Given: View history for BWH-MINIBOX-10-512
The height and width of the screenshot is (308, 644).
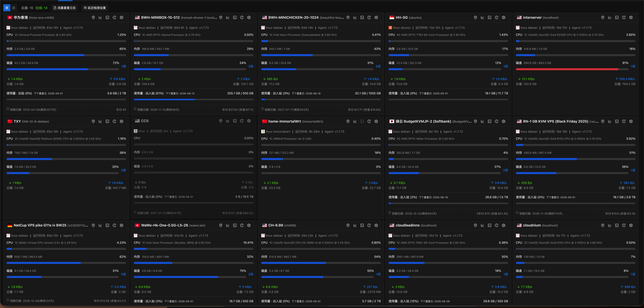Looking at the screenshot, I should 242,17.
